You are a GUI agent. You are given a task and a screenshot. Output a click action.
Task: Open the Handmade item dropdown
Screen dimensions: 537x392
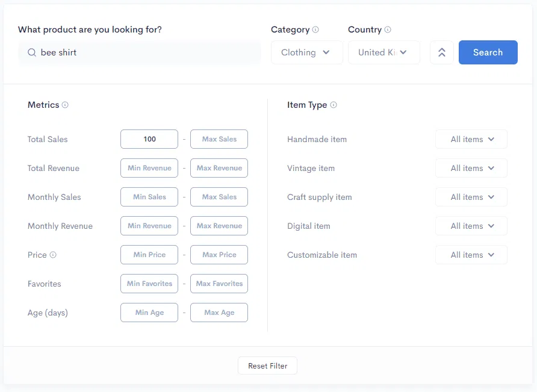click(471, 139)
